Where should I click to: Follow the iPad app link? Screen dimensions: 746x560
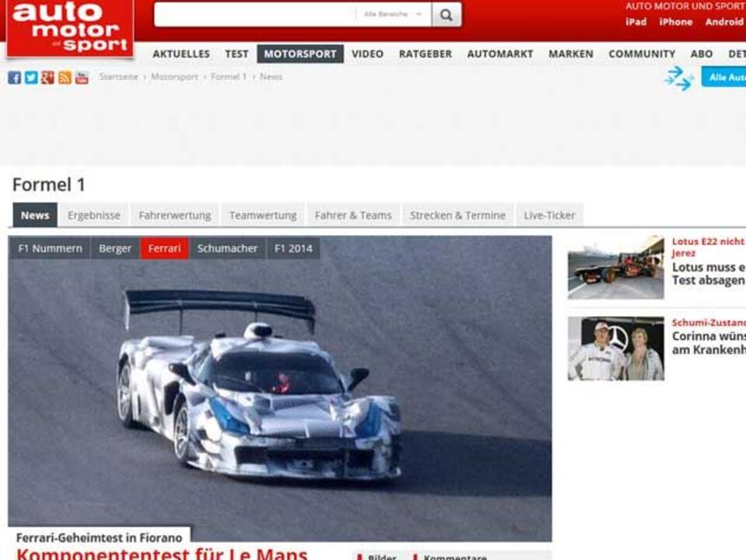[636, 22]
